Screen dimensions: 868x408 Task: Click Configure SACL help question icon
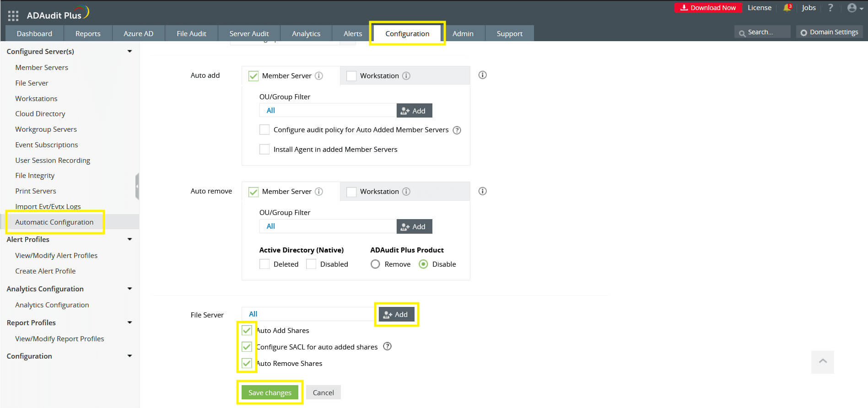tap(387, 346)
